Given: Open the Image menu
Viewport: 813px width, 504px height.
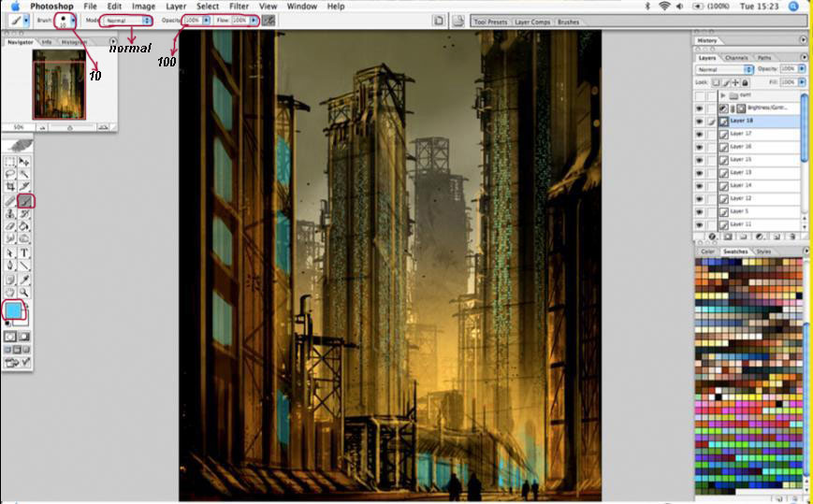Looking at the screenshot, I should pos(144,7).
